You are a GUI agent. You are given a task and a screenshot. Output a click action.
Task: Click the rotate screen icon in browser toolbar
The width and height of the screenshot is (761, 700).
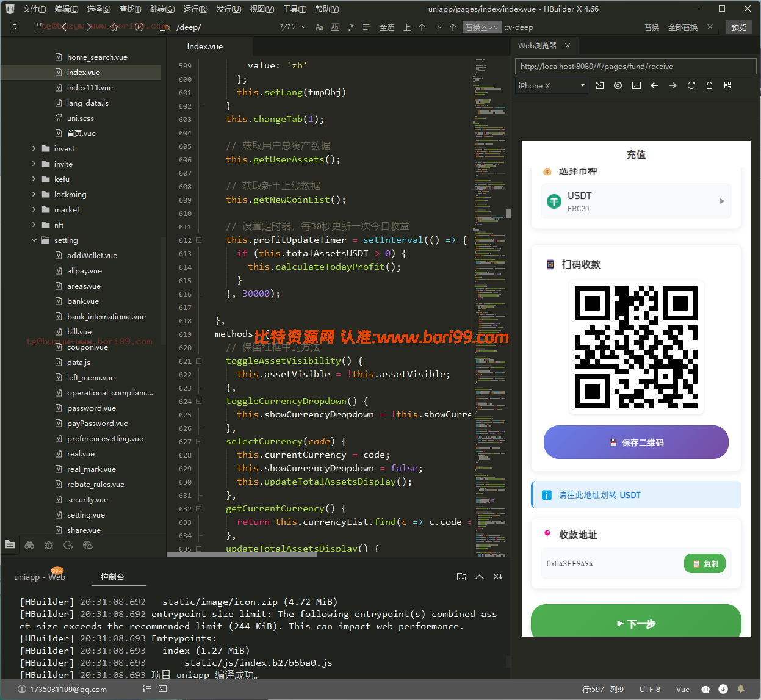[x=599, y=85]
